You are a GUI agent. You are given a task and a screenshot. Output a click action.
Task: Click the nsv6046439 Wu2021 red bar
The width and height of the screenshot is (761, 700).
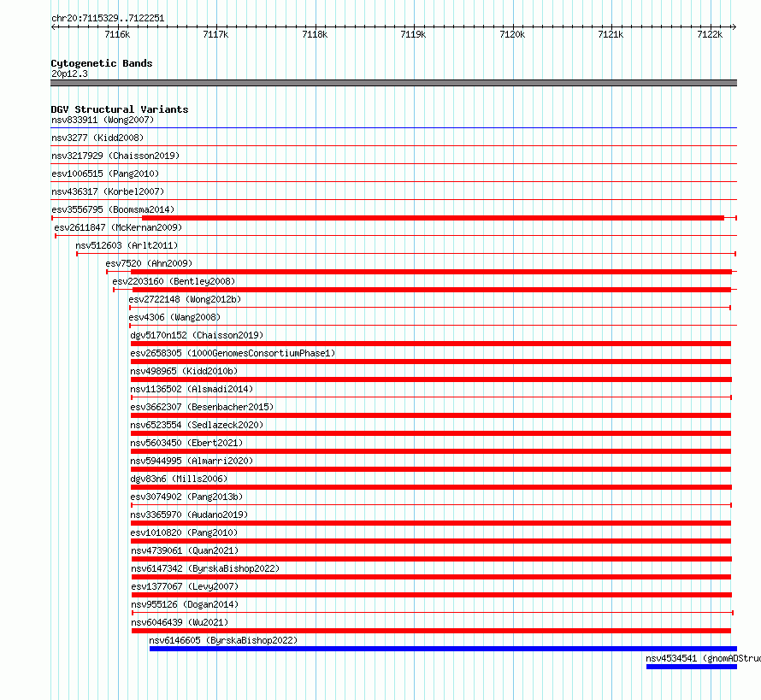[431, 631]
